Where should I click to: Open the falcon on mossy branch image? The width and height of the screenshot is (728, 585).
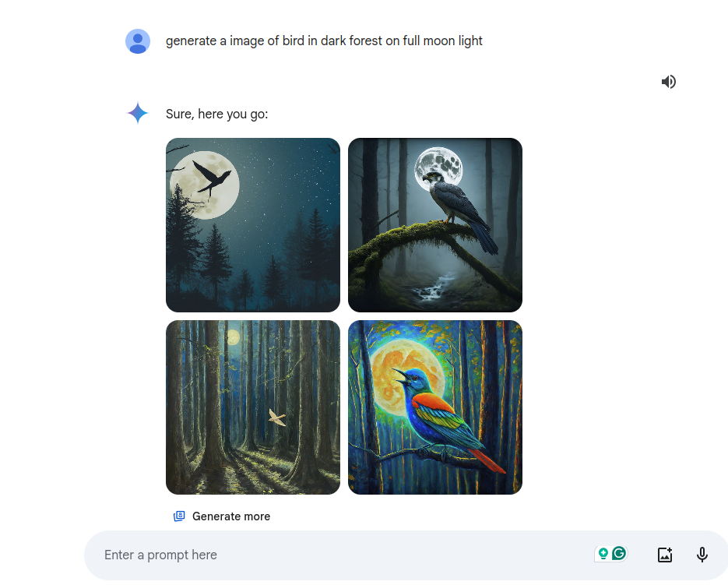click(435, 225)
